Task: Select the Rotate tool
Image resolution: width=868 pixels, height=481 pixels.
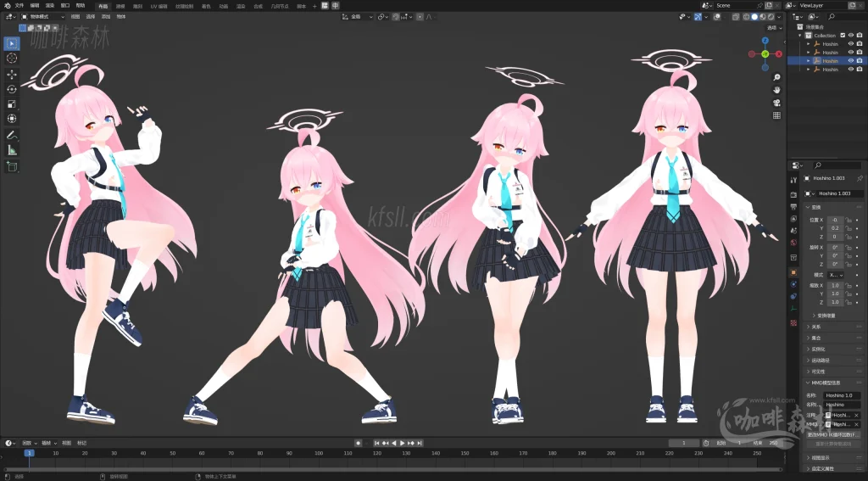Action: [x=12, y=89]
